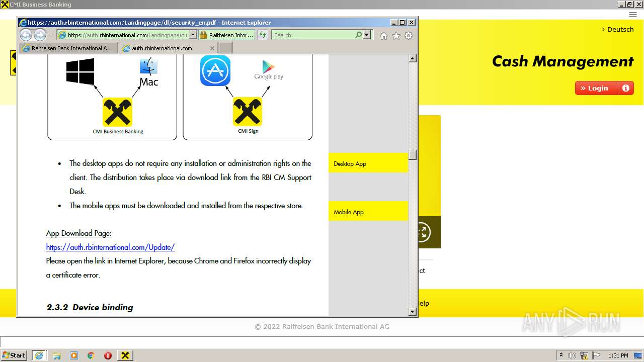Open CMI Business Banking taskbar item

(125, 355)
